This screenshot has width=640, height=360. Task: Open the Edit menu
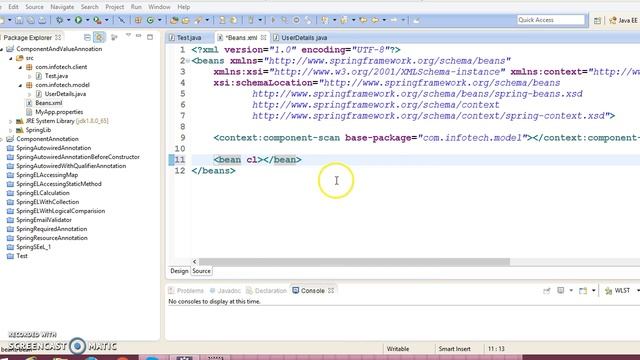[13, 7]
